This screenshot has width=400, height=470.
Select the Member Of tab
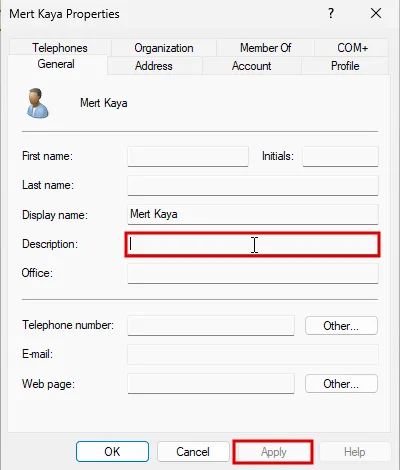tap(265, 48)
